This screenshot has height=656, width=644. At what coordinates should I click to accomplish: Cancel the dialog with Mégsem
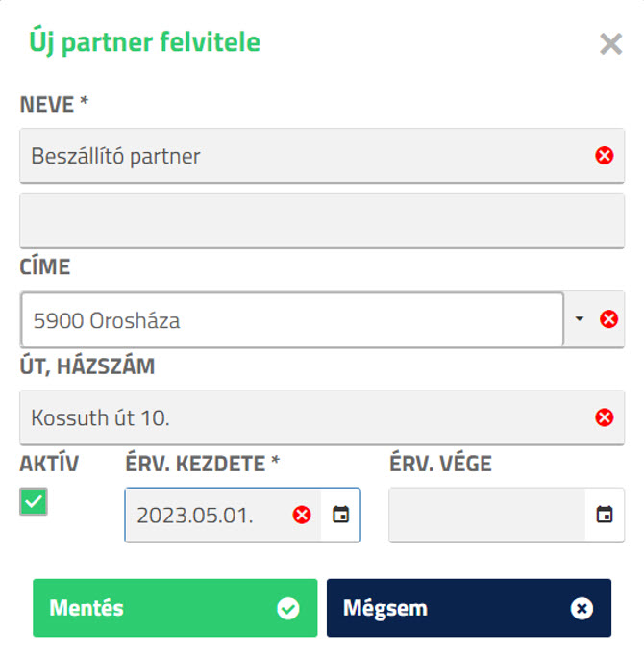click(x=469, y=608)
